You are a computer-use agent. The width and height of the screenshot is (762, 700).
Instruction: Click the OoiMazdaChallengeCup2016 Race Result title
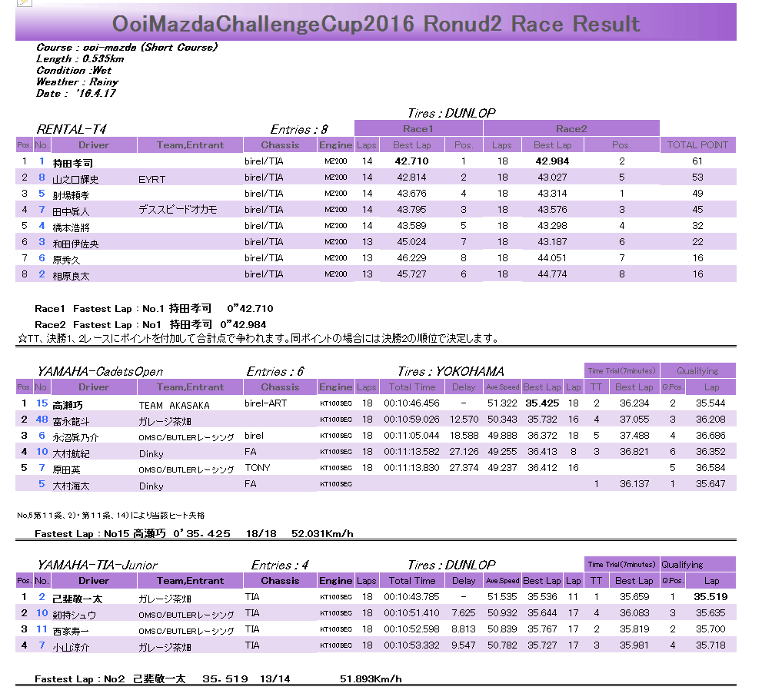click(x=376, y=24)
